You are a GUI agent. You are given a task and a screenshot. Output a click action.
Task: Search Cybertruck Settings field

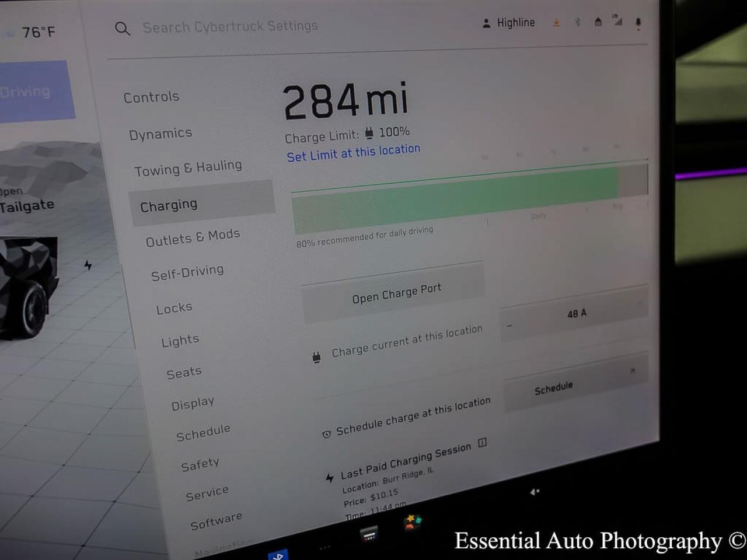(x=230, y=27)
